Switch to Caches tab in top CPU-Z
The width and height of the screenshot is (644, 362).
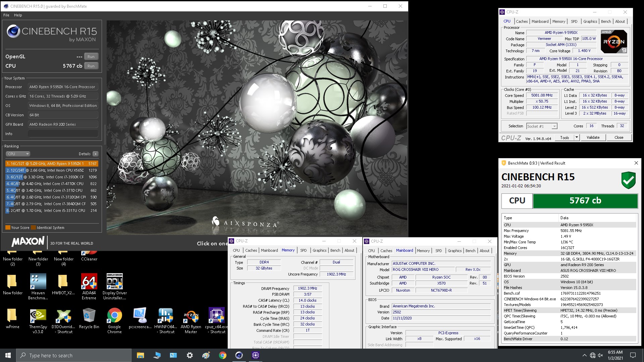(522, 21)
